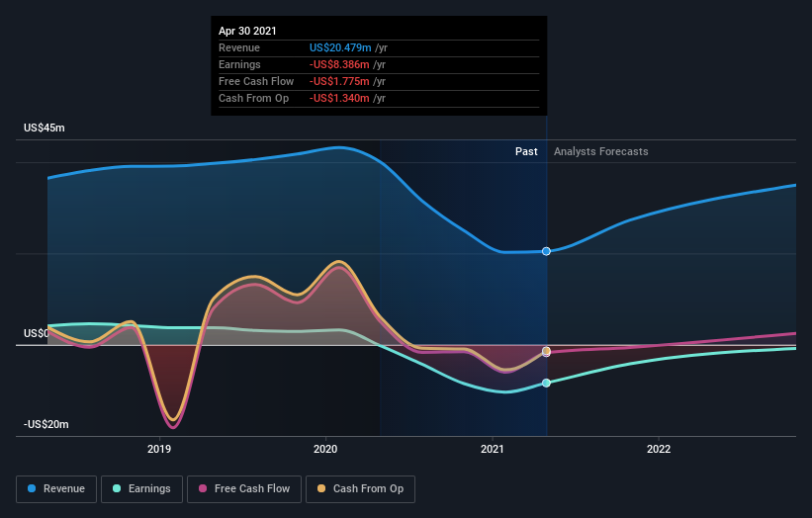Click the Revenue row label in tooltip
The width and height of the screenshot is (812, 518).
239,47
